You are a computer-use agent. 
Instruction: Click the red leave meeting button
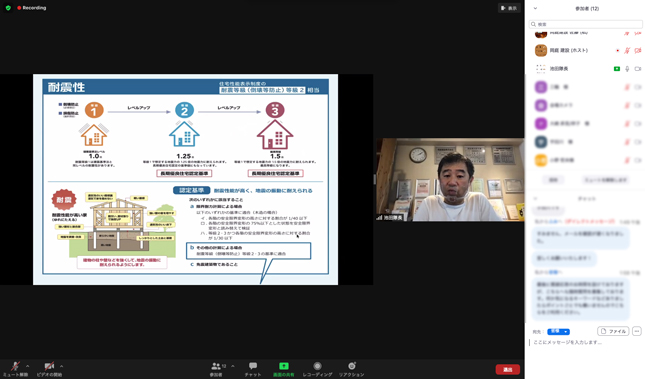coord(508,369)
